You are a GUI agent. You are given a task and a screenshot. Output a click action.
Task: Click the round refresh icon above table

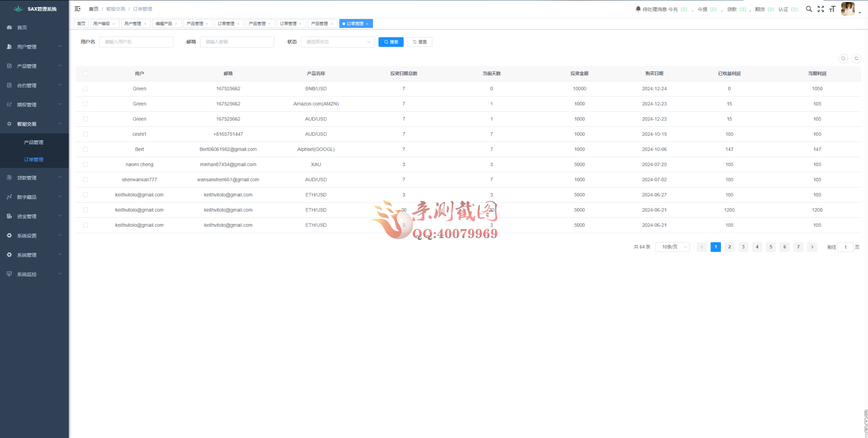[x=856, y=59]
